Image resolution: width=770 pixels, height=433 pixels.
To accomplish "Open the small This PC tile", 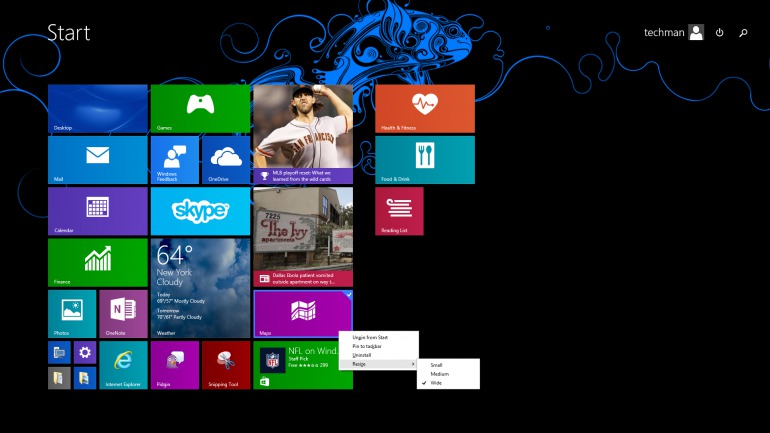I will coord(59,352).
